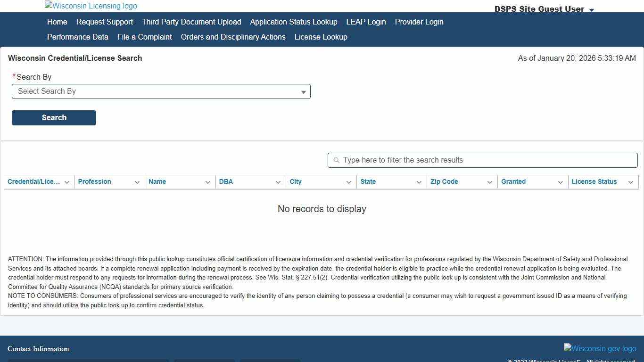Click the Wisconsin Licensing logo
The width and height of the screenshot is (644, 362).
tap(91, 6)
